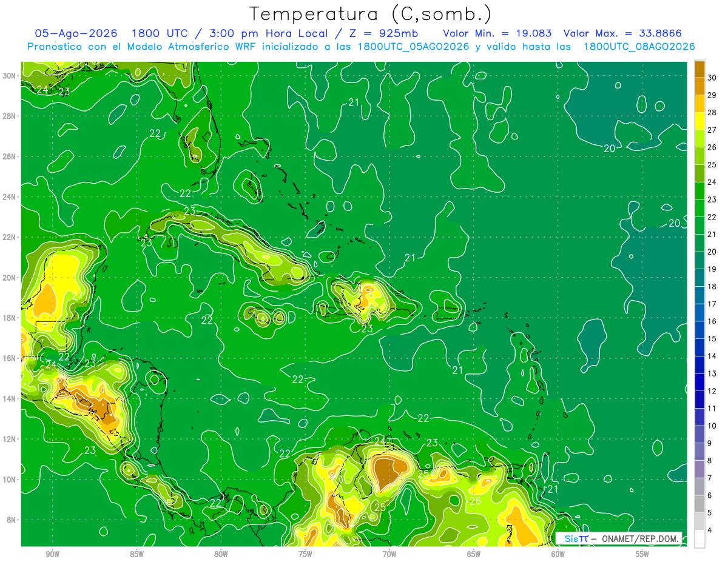Click "3:00 pm Hora Local" text
The width and height of the screenshot is (728, 562).
click(269, 33)
